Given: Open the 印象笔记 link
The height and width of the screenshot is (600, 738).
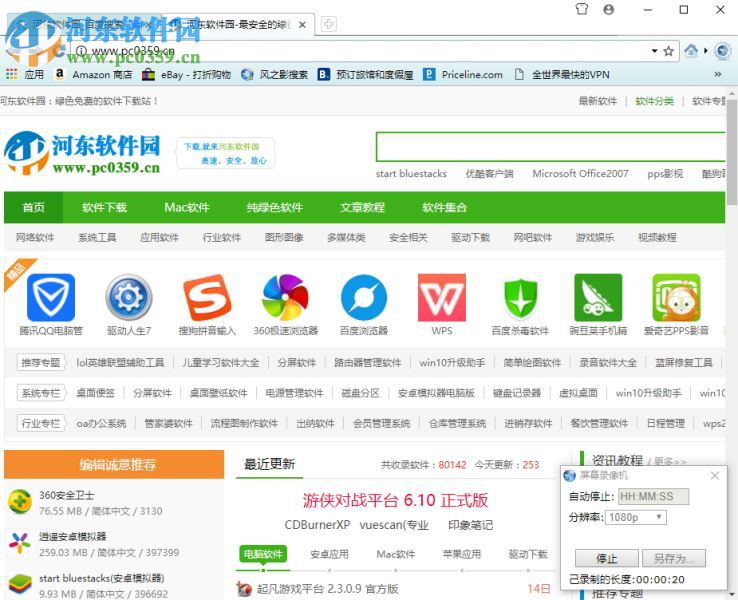Looking at the screenshot, I should point(470,525).
